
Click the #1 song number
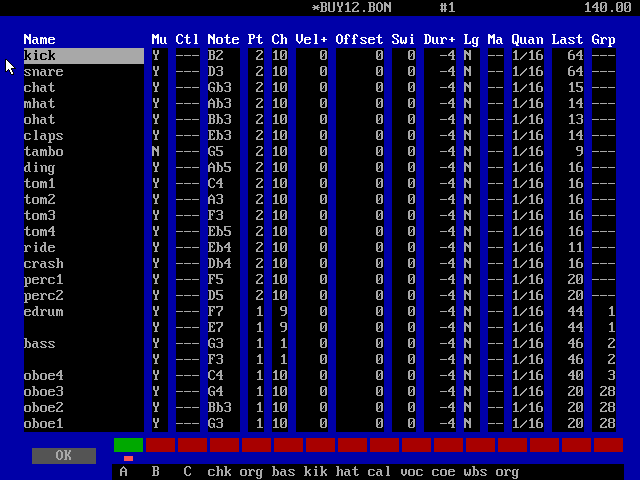(447, 7)
